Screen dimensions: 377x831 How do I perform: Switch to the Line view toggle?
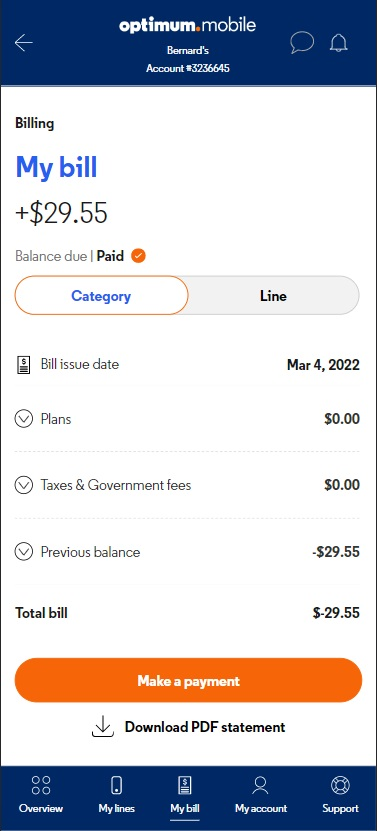click(x=274, y=295)
